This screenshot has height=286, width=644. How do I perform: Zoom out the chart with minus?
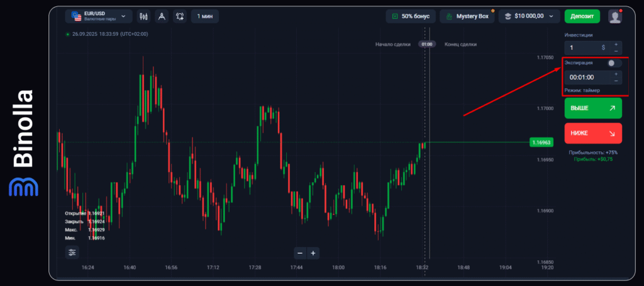300,253
